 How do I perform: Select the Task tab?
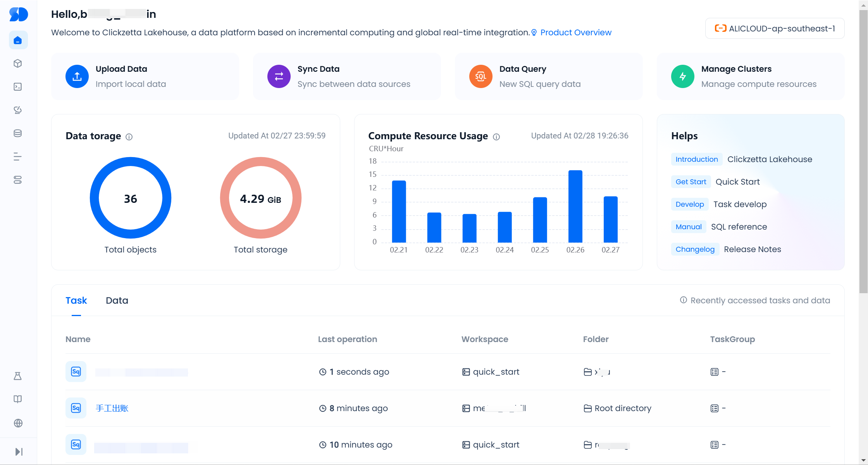point(76,301)
